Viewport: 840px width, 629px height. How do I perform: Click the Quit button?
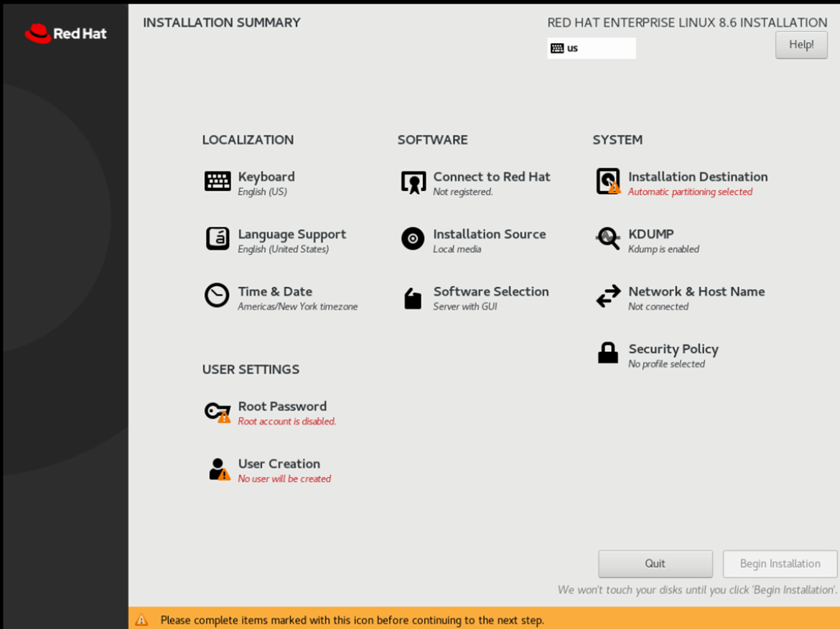coord(655,563)
